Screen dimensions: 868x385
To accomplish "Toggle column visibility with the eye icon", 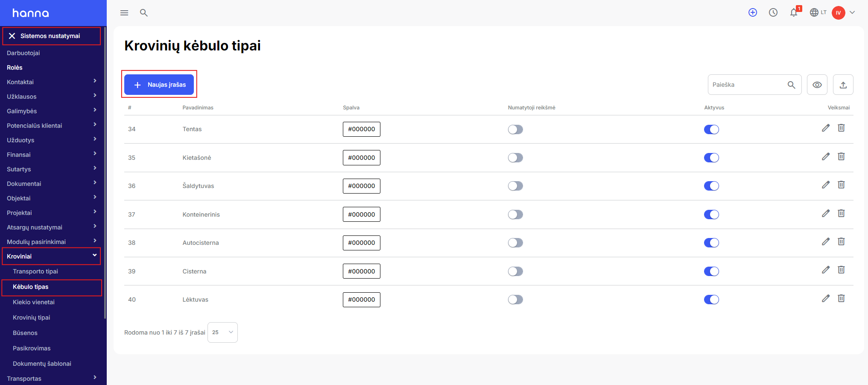I will pyautogui.click(x=817, y=85).
